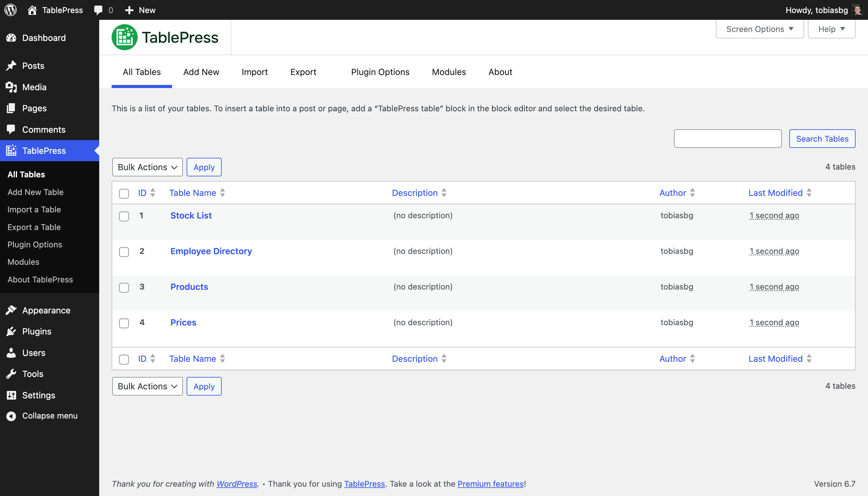
Task: Open the TablePress site via the home icon
Action: click(x=32, y=10)
